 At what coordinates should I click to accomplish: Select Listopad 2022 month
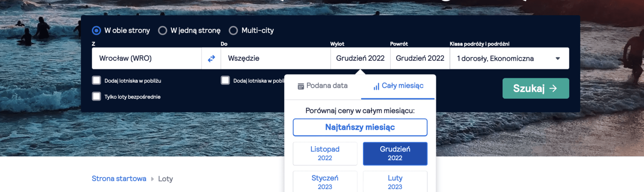[325, 153]
